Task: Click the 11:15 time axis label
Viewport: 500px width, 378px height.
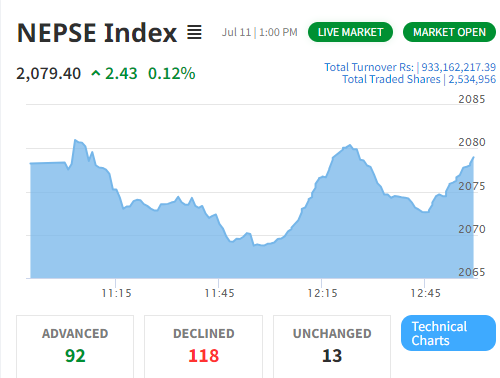Action: (116, 293)
